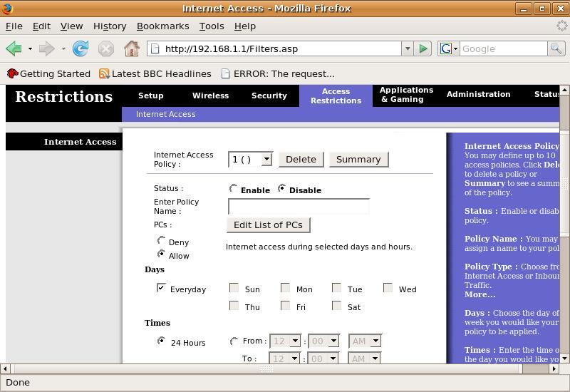570x392 pixels.
Task: Open the URL history dropdown arrow
Action: (x=408, y=48)
